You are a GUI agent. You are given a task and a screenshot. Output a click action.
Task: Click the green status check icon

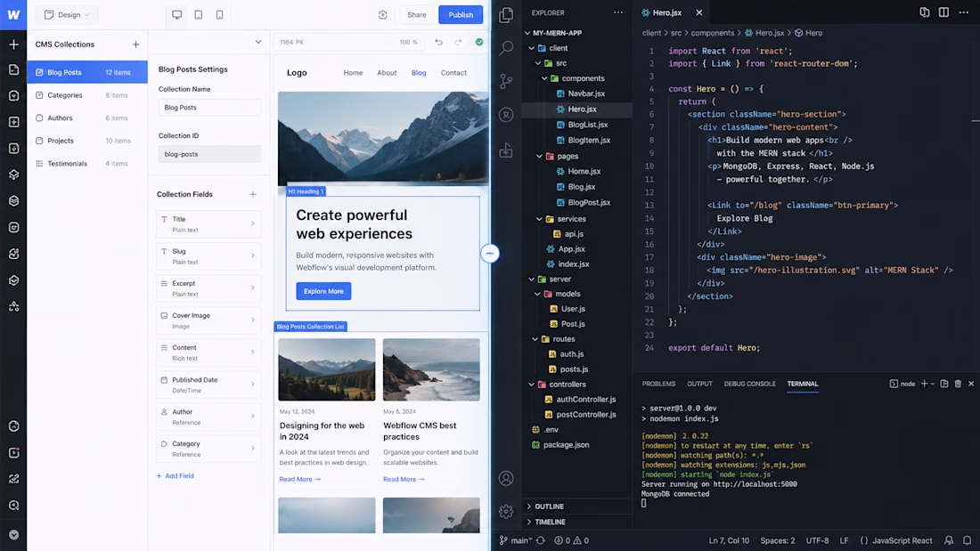point(479,42)
